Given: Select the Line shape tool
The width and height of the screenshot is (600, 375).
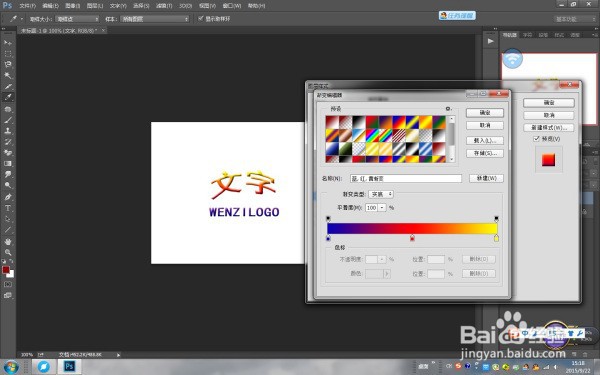Looking at the screenshot, I should coord(8,230).
